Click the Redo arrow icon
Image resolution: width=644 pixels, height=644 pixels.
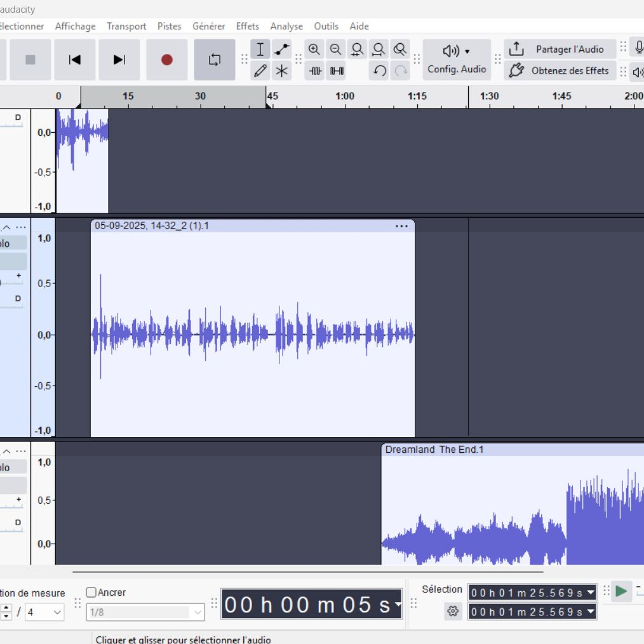point(400,71)
